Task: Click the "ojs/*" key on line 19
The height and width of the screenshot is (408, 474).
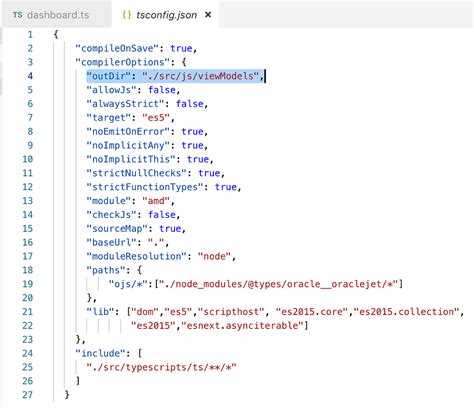Action: pos(128,284)
